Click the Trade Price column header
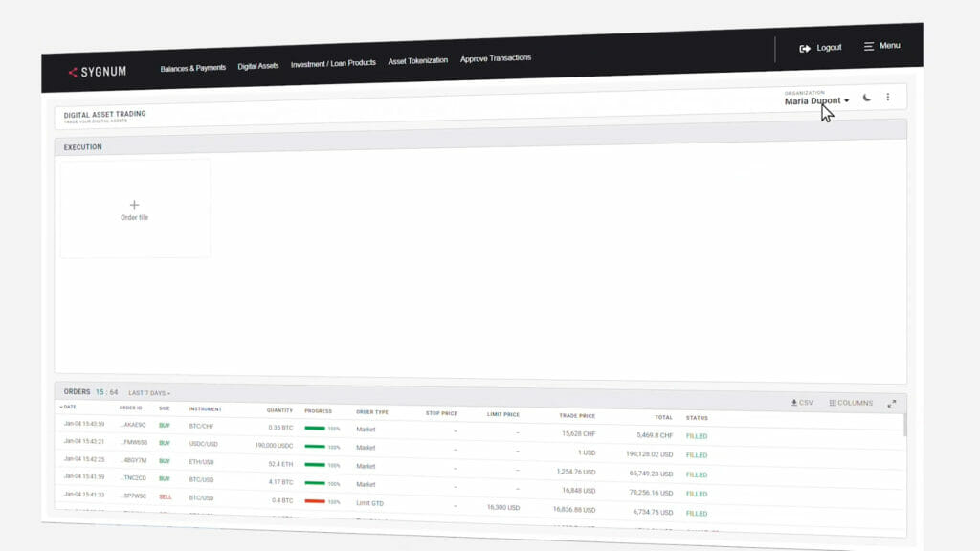Viewport: 980px width, 551px height. coord(577,415)
